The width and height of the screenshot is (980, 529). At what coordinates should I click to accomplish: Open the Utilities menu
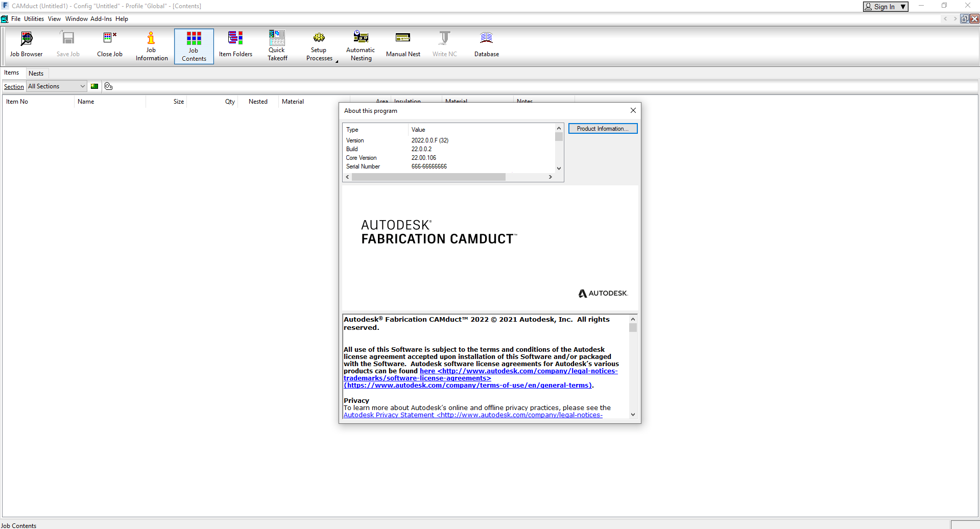34,19
